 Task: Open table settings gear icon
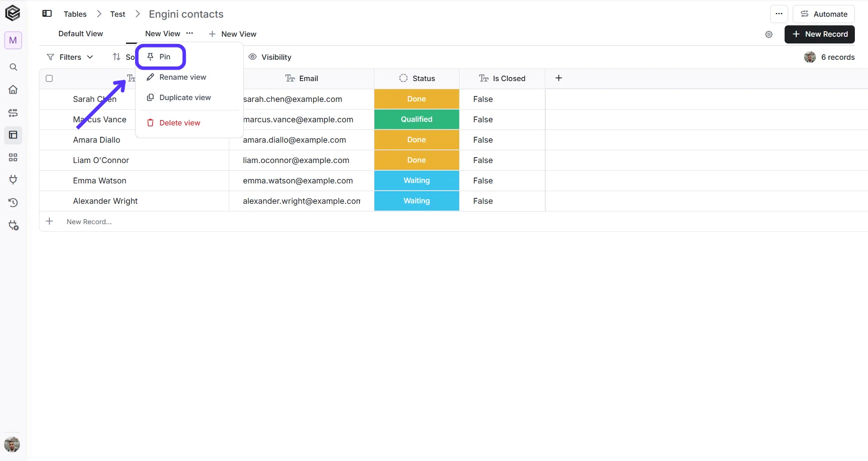point(769,34)
